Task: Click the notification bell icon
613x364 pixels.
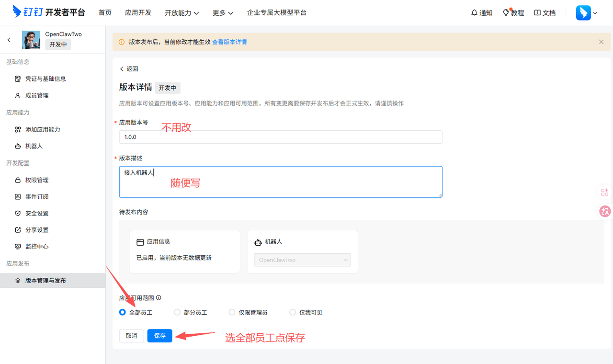Action: click(474, 13)
